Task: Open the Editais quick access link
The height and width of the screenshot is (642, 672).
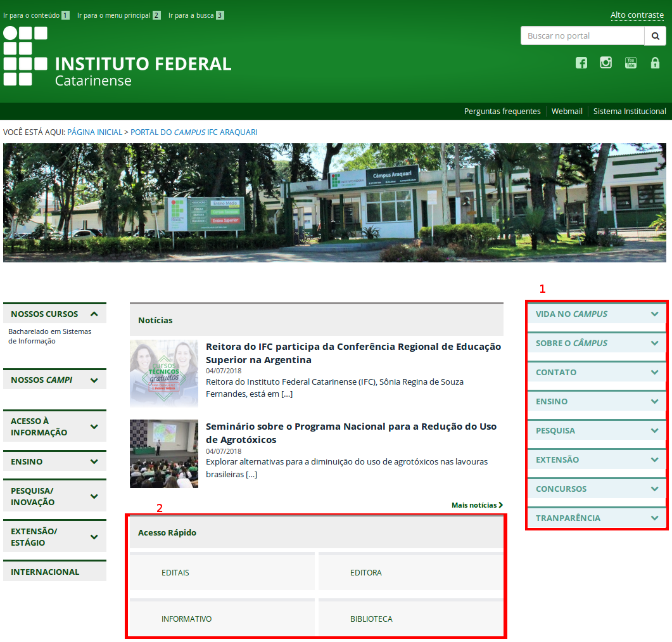Action: (175, 573)
